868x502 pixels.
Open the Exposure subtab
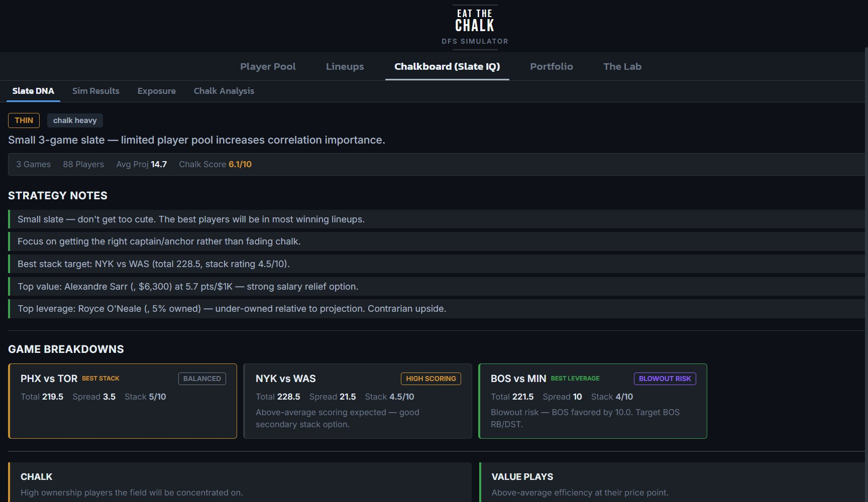pyautogui.click(x=156, y=91)
